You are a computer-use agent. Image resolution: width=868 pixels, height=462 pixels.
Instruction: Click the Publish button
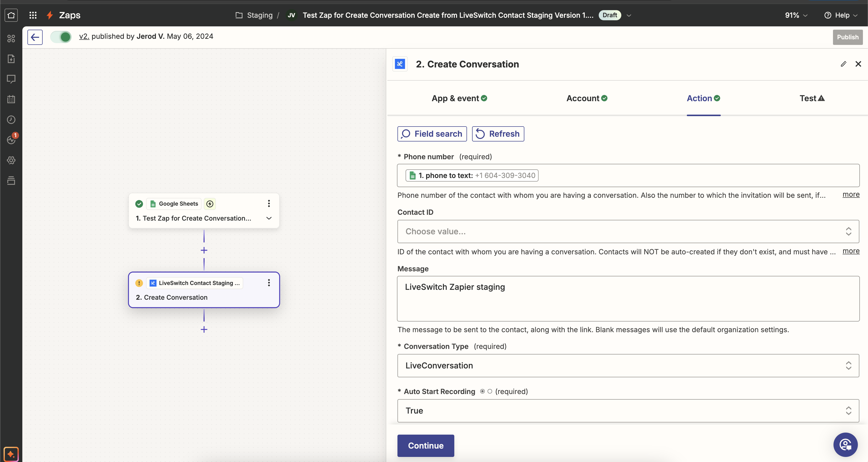[x=848, y=37]
